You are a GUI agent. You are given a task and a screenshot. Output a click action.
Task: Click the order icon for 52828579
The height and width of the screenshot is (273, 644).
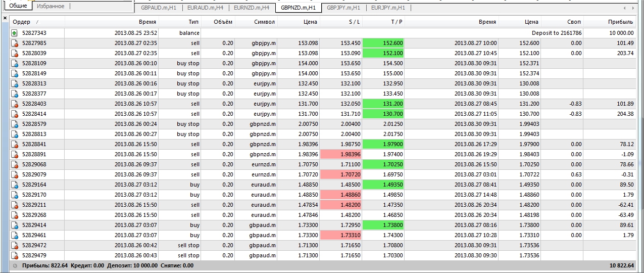(15, 124)
